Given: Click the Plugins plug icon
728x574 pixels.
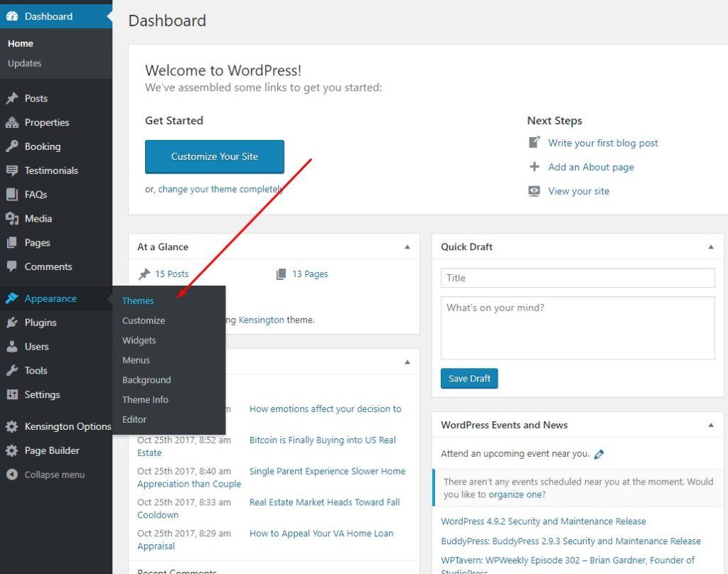Looking at the screenshot, I should pos(12,323).
